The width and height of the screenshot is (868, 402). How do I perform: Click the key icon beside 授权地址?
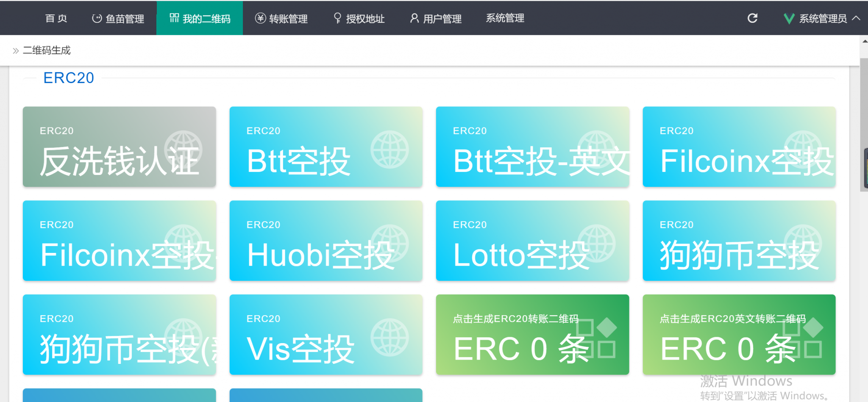pos(337,18)
